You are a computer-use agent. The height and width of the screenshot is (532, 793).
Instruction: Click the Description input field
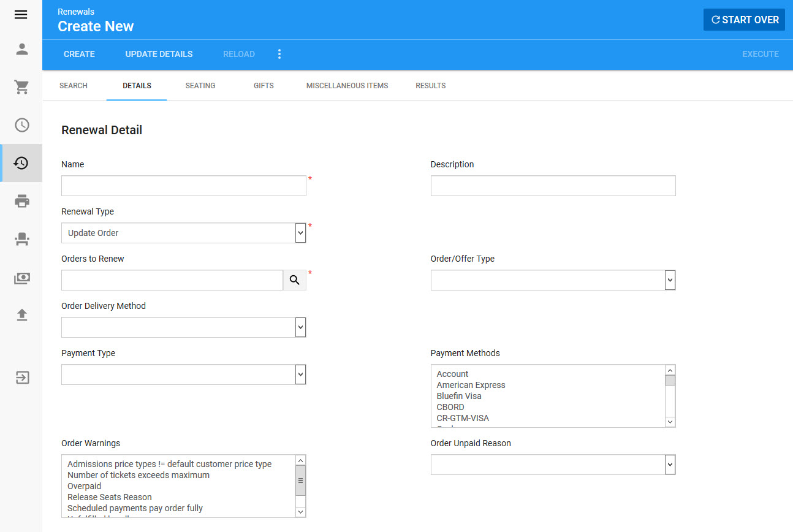[x=553, y=186]
